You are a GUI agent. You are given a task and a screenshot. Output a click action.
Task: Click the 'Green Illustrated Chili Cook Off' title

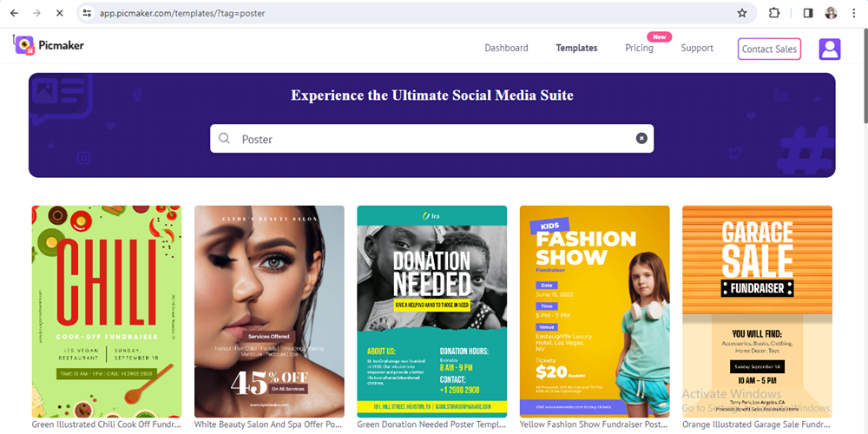coord(106,424)
